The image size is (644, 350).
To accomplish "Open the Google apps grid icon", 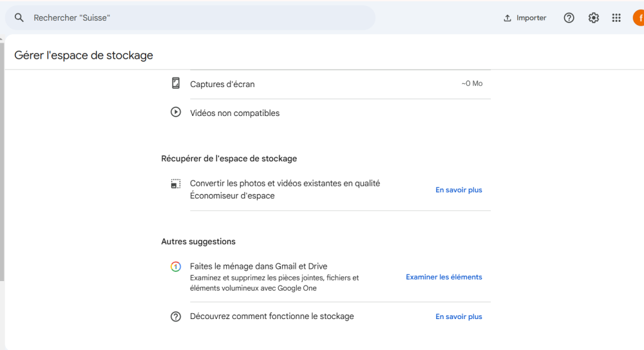I will point(616,18).
